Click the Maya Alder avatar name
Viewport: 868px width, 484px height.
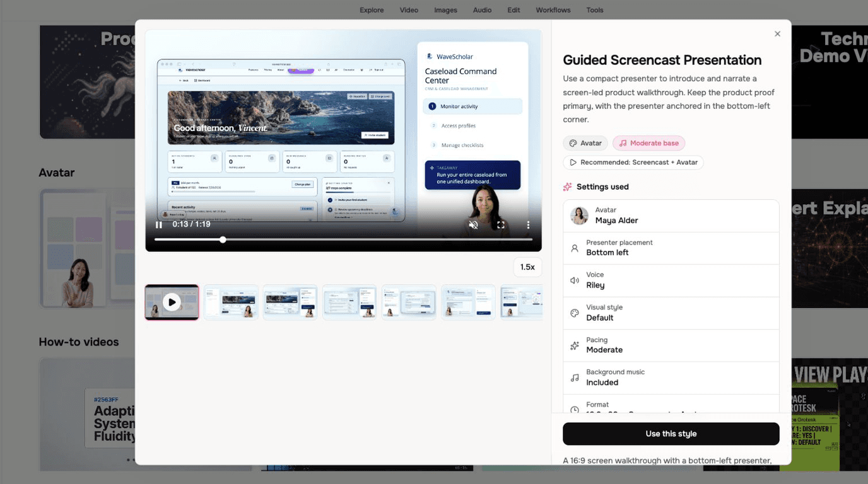[617, 221]
